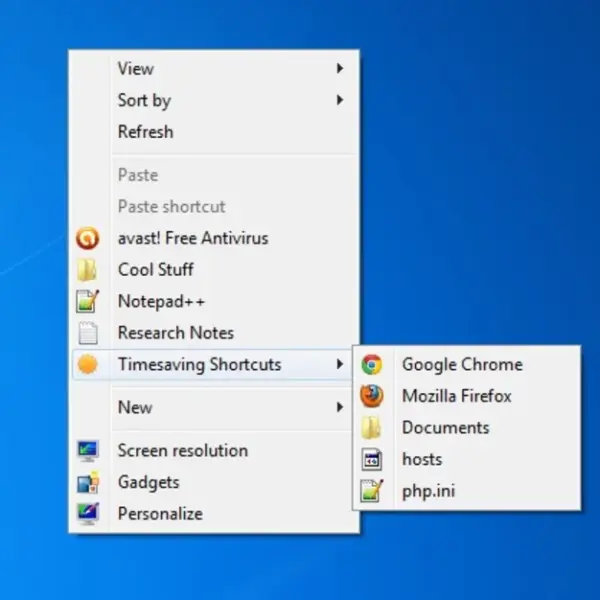Expand the View submenu arrow
600x600 pixels.
pyautogui.click(x=339, y=68)
